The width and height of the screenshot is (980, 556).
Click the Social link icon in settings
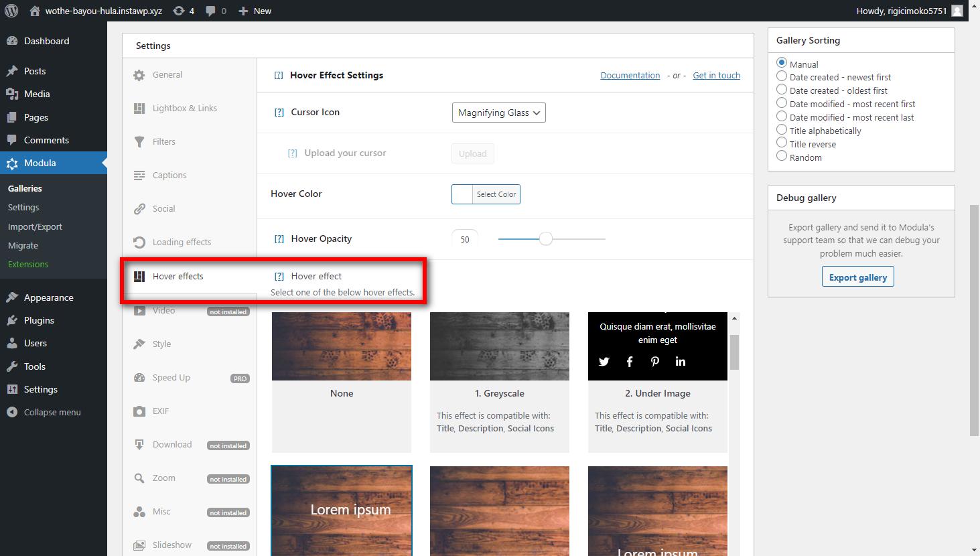point(139,208)
